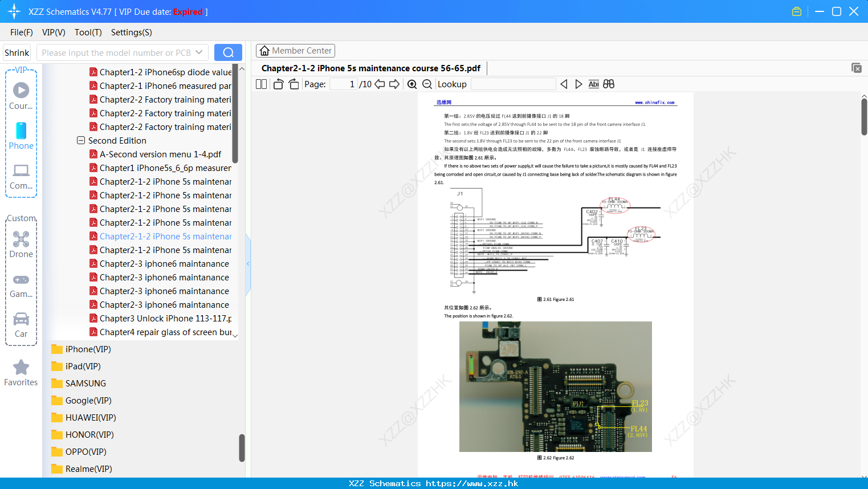868x489 pixels.
Task: Rotate page counterclockwise
Action: click(x=279, y=84)
